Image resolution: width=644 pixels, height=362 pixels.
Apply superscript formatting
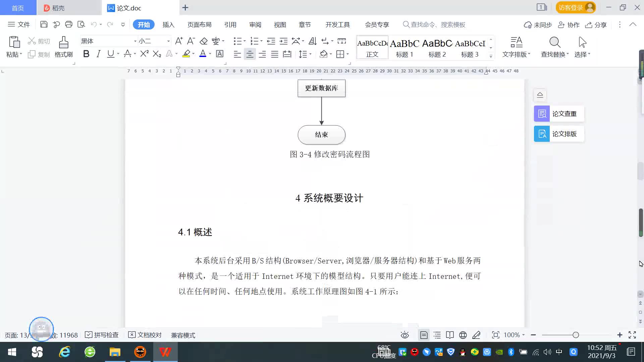pyautogui.click(x=144, y=54)
